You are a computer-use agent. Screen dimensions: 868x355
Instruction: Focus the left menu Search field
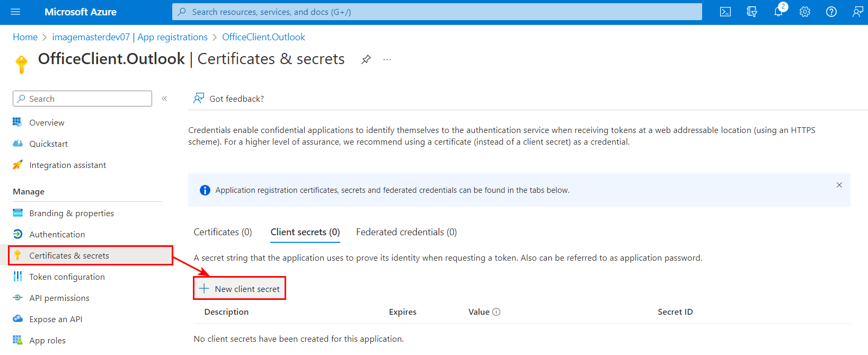tap(82, 99)
